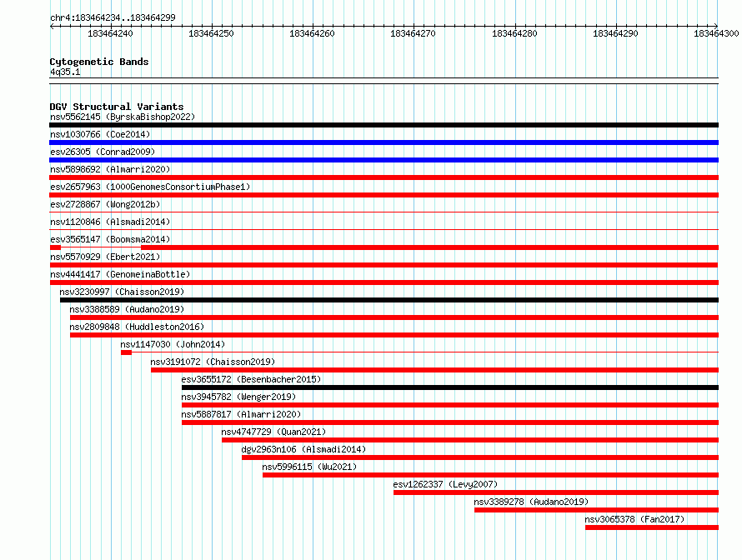Viewport: 742px width, 560px height.
Task: Open the nsv2809848 (Huddleston2016) label
Action: pos(137,327)
